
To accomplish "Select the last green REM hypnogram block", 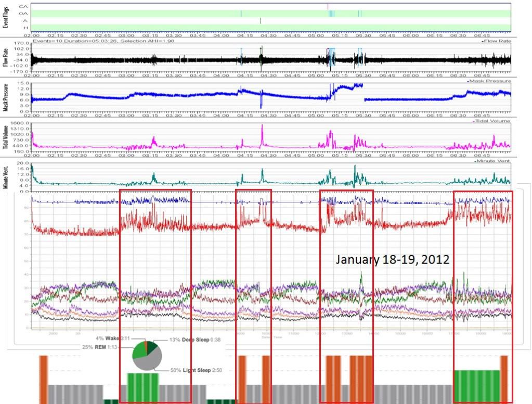I will (476, 386).
